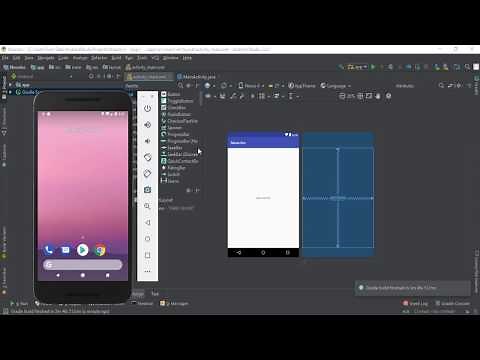
Task: Click Google search bar on emulator
Action: [83, 265]
